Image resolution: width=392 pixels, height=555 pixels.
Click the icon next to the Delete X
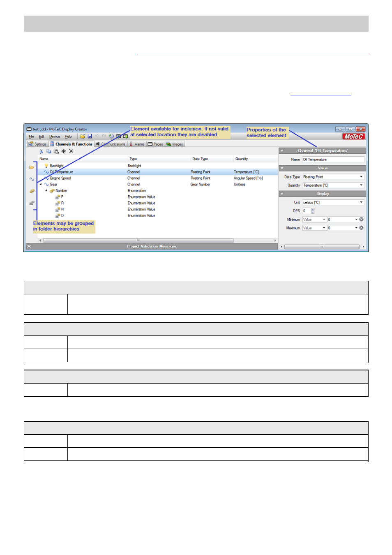64,151
